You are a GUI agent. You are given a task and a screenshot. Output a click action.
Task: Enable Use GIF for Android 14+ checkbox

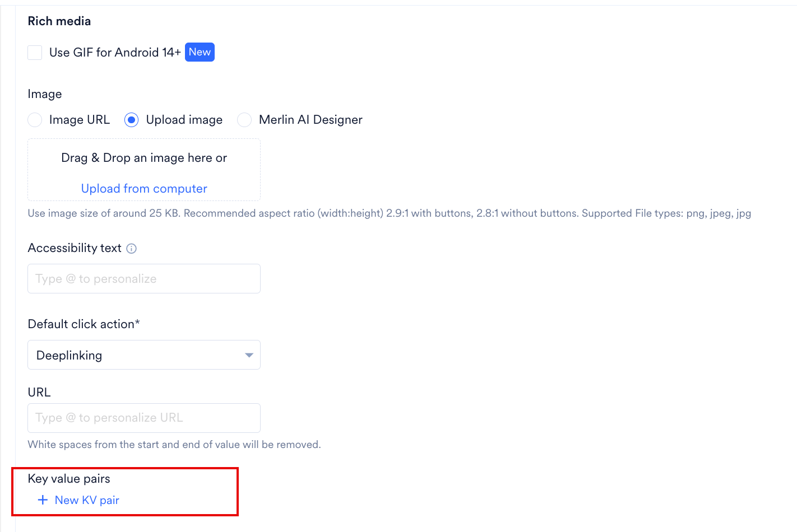[x=35, y=53]
